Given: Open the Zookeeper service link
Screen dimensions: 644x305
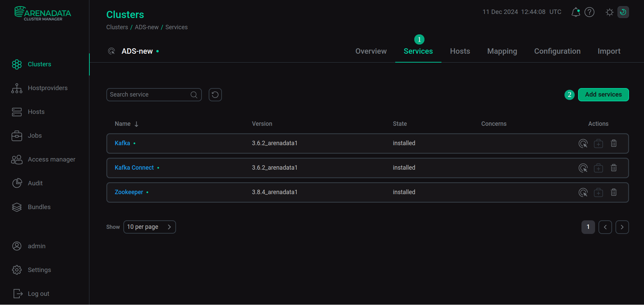Looking at the screenshot, I should [x=129, y=192].
